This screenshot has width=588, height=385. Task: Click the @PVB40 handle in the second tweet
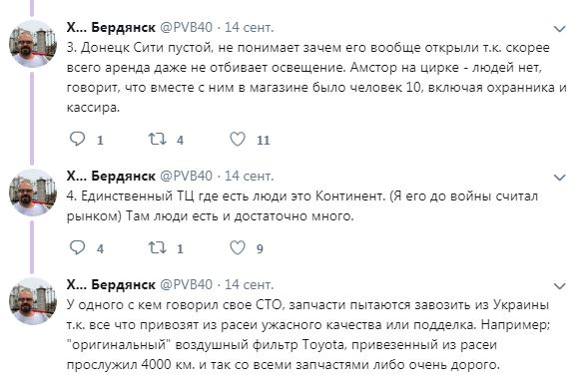pyautogui.click(x=186, y=176)
